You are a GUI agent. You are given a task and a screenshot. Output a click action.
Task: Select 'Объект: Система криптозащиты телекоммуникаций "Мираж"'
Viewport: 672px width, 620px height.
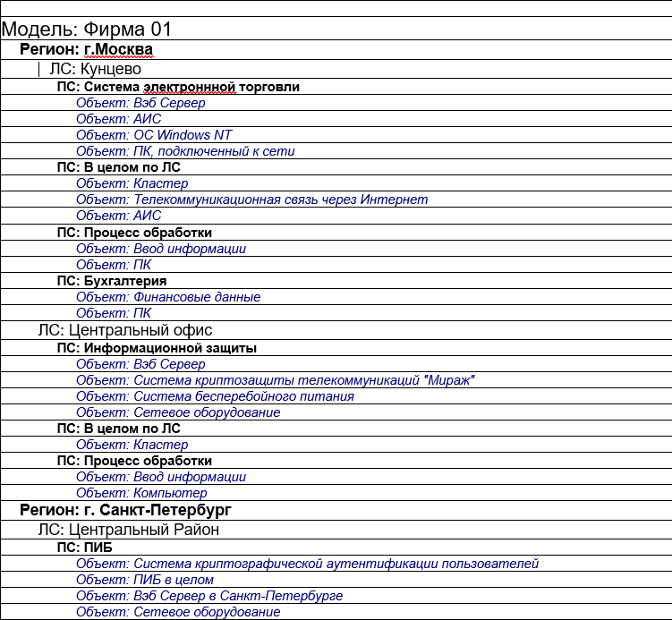click(276, 380)
